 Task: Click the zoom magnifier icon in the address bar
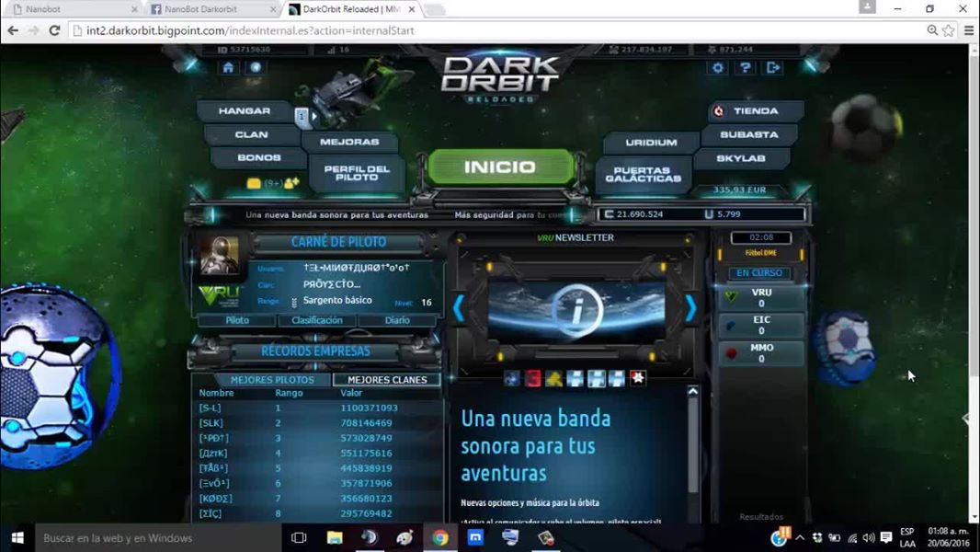click(932, 30)
